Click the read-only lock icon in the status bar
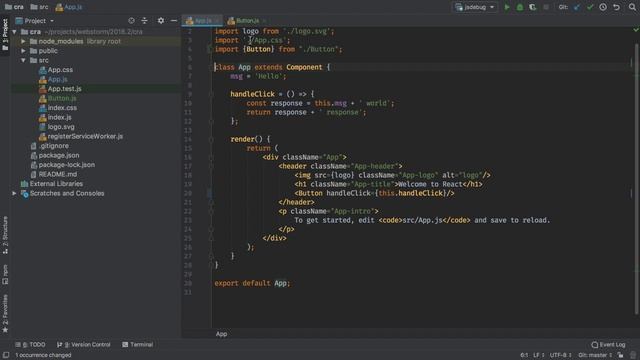640x360 pixels. click(x=620, y=355)
